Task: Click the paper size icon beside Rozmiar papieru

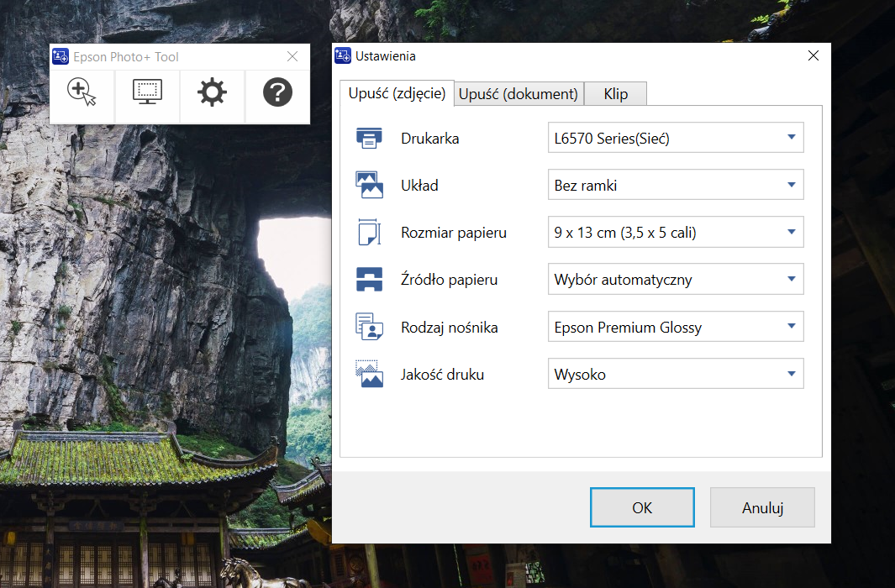Action: point(369,233)
